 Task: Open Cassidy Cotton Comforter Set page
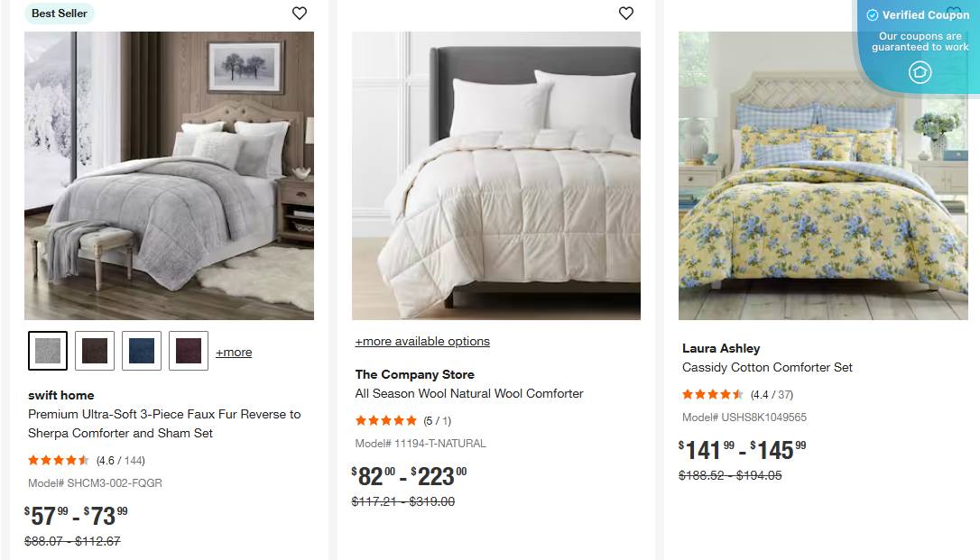[x=767, y=367]
